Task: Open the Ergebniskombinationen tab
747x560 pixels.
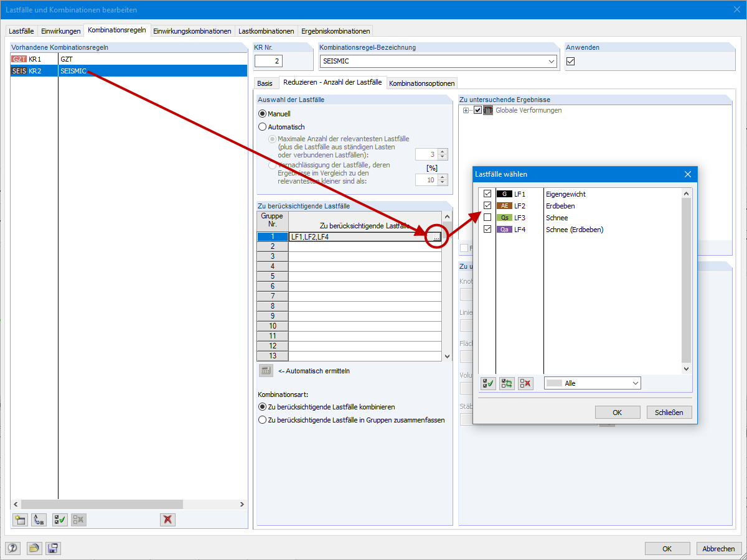Action: click(x=336, y=30)
